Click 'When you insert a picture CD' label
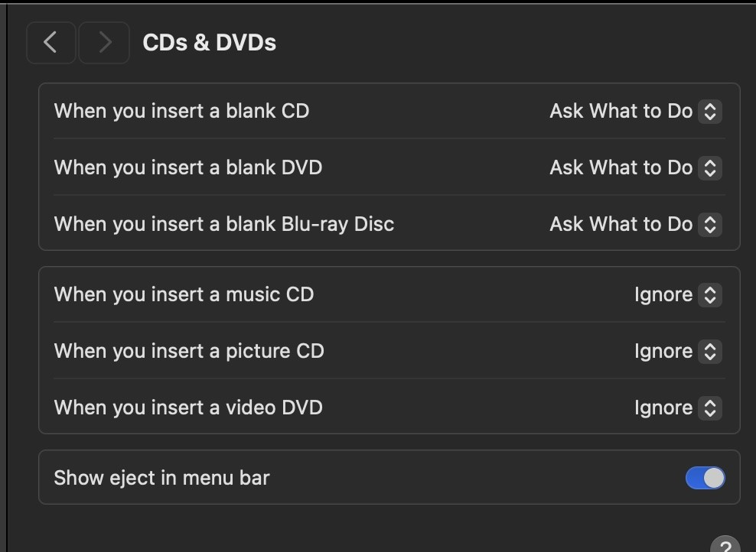This screenshot has height=552, width=756. click(189, 351)
